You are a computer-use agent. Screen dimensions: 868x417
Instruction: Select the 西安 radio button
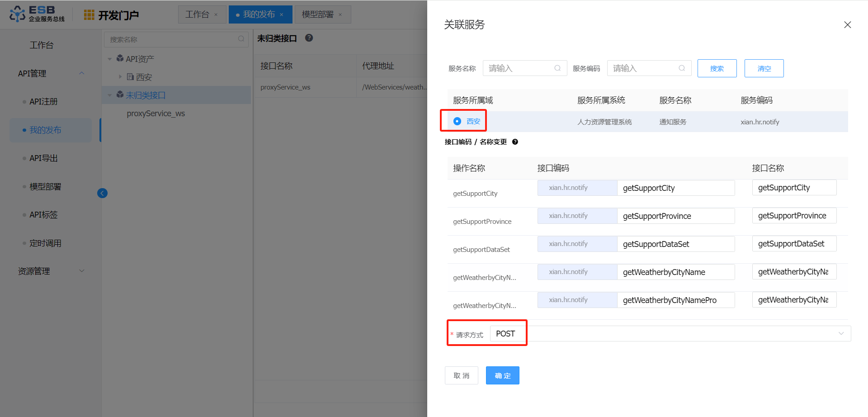pos(457,121)
